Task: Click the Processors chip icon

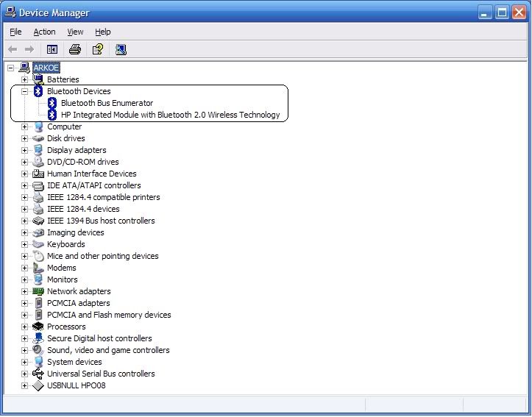Action: [x=38, y=327]
